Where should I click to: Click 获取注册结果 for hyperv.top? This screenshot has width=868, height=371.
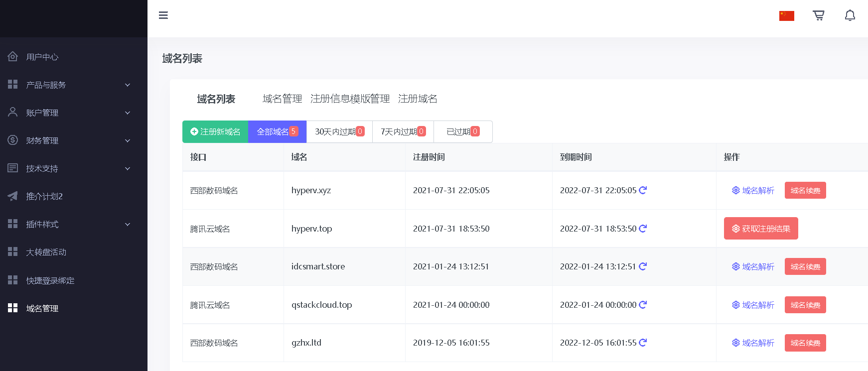click(761, 229)
